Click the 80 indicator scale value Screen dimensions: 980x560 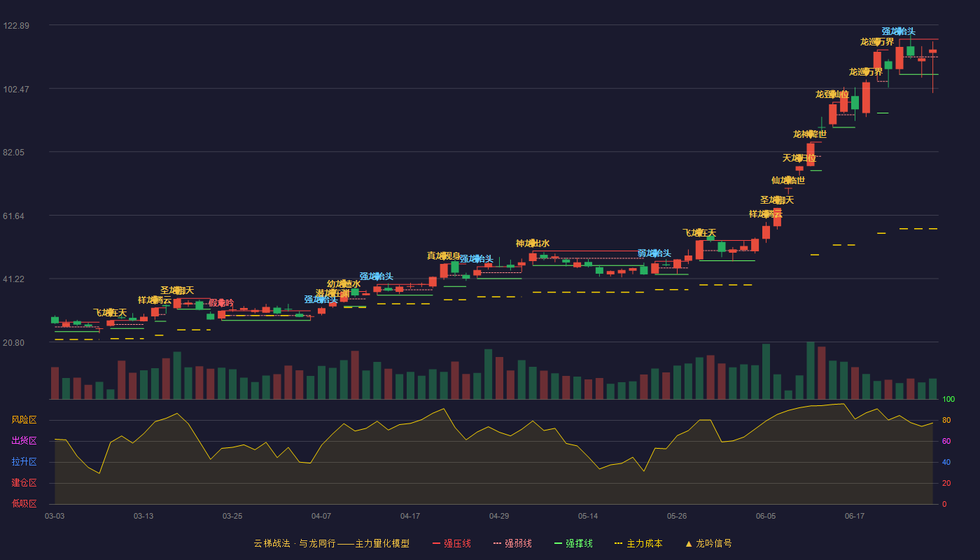click(x=946, y=420)
